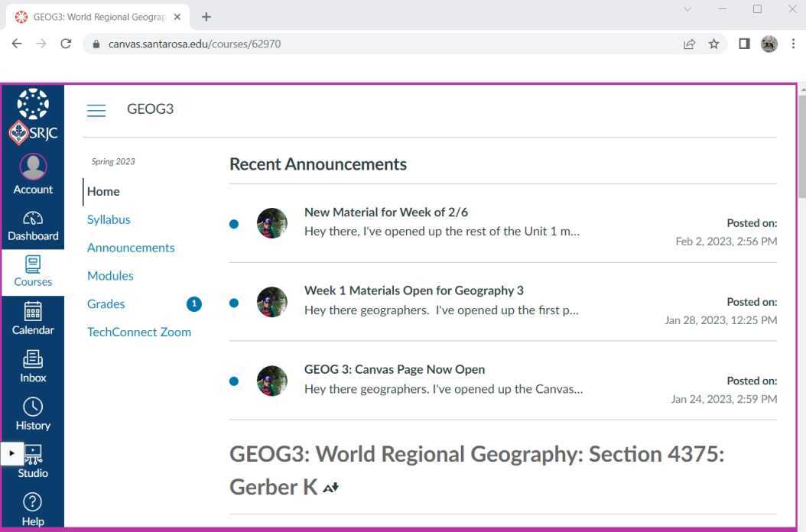Open Chrome's three-dot menu
This screenshot has height=532, width=806.
794,44
